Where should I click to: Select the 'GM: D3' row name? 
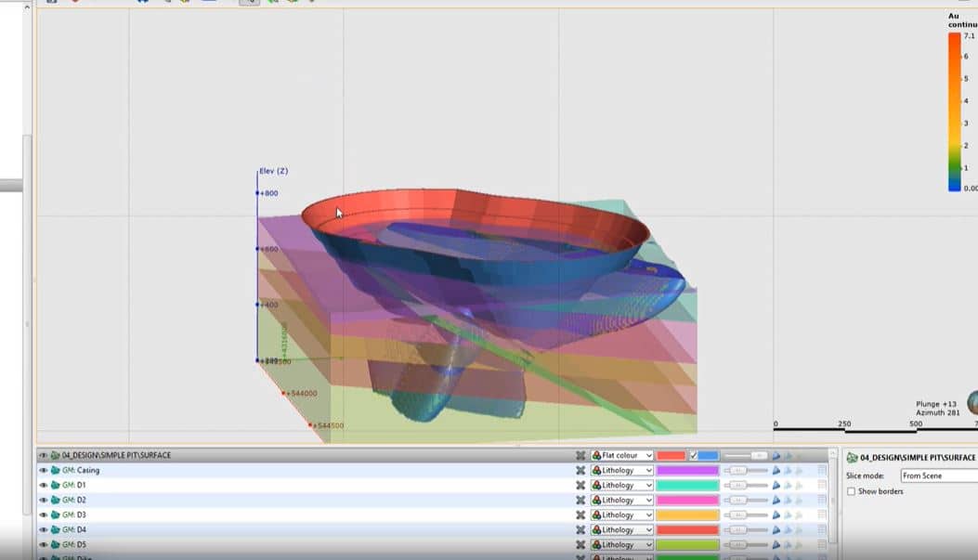[73, 515]
